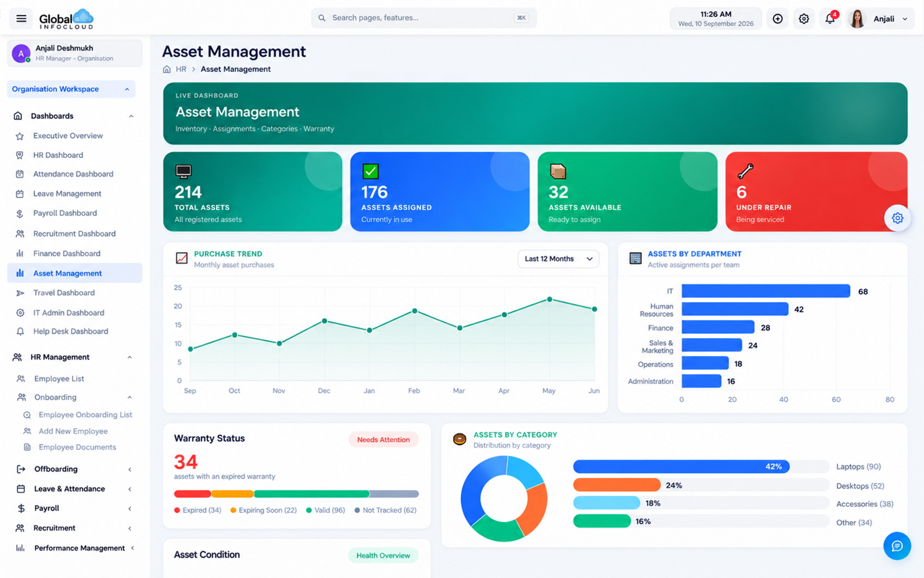Toggle the hamburger sidebar menu

pos(21,18)
